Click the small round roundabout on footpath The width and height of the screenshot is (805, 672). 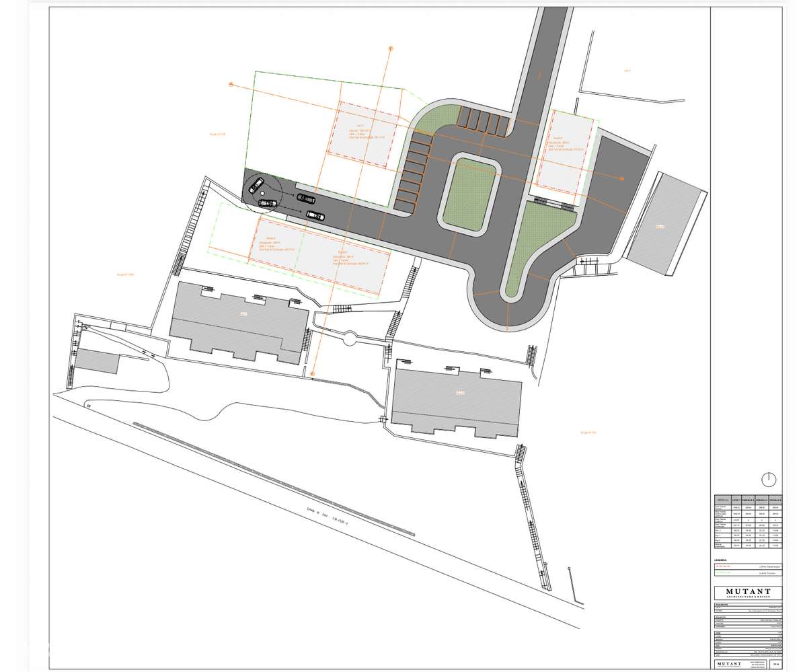(350, 338)
